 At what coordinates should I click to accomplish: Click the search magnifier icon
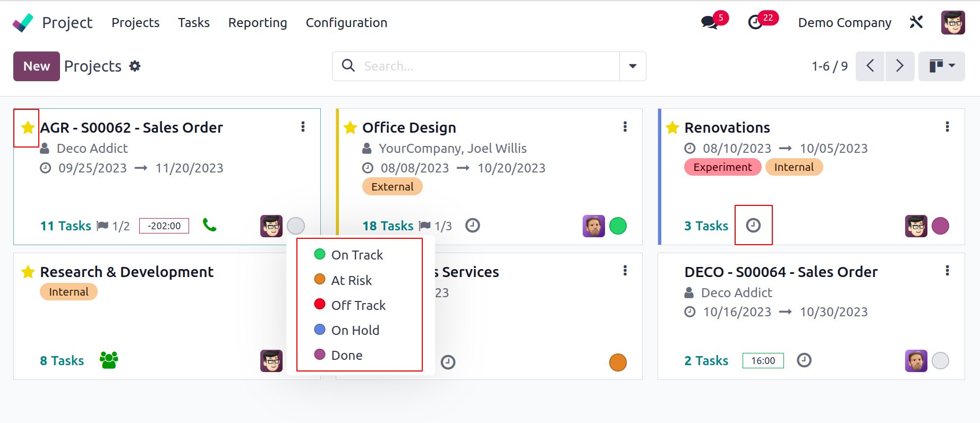click(348, 65)
